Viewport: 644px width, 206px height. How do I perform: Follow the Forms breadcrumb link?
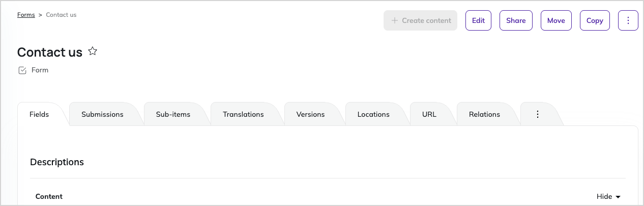tap(26, 15)
